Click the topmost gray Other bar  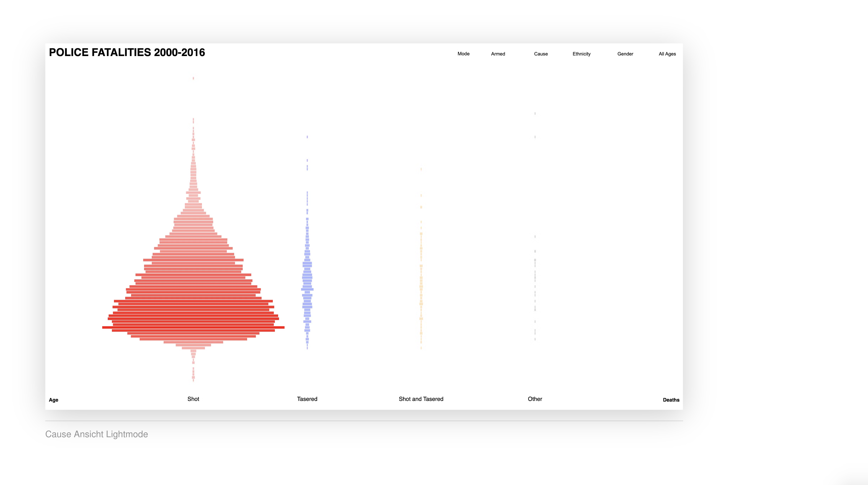[535, 114]
